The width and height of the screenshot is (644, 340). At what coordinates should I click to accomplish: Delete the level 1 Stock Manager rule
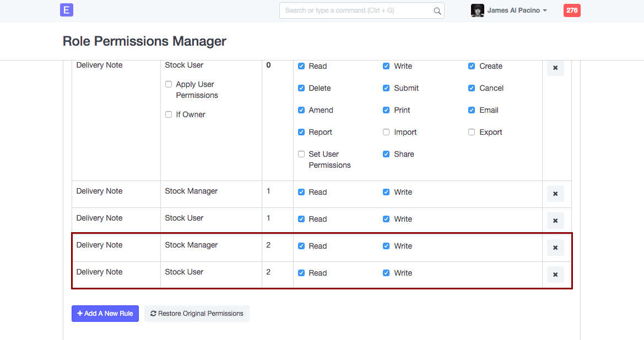555,194
